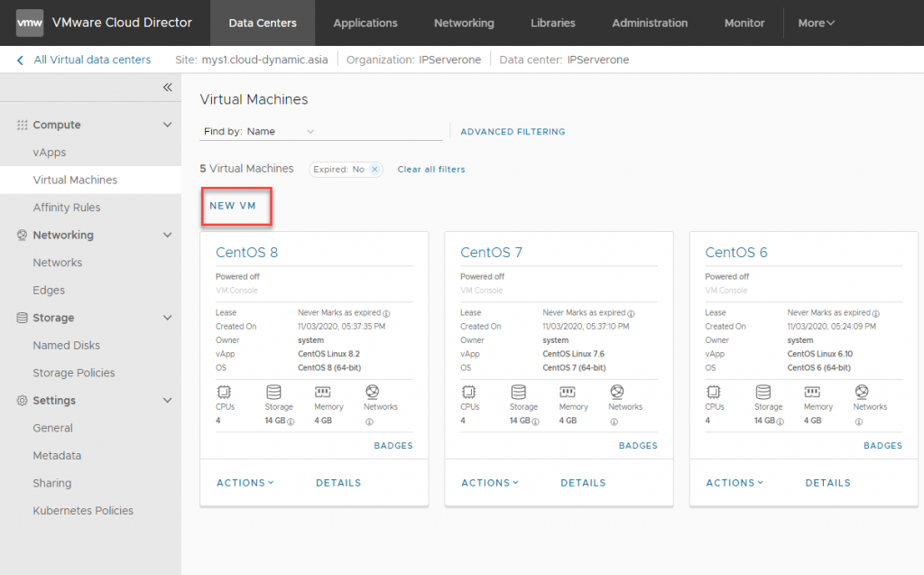This screenshot has height=575, width=924.
Task: Open the CentOS 8 VM title link
Action: [247, 253]
